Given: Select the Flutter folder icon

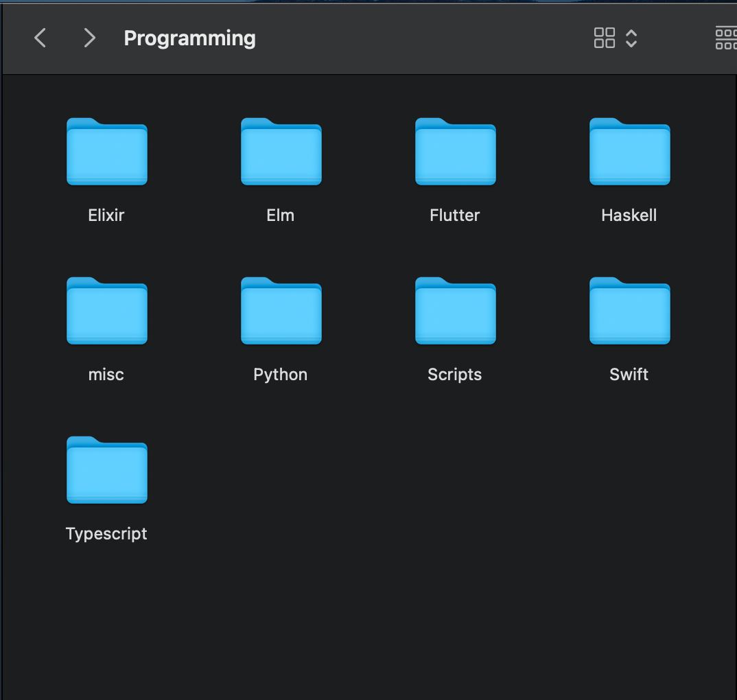Looking at the screenshot, I should (456, 152).
